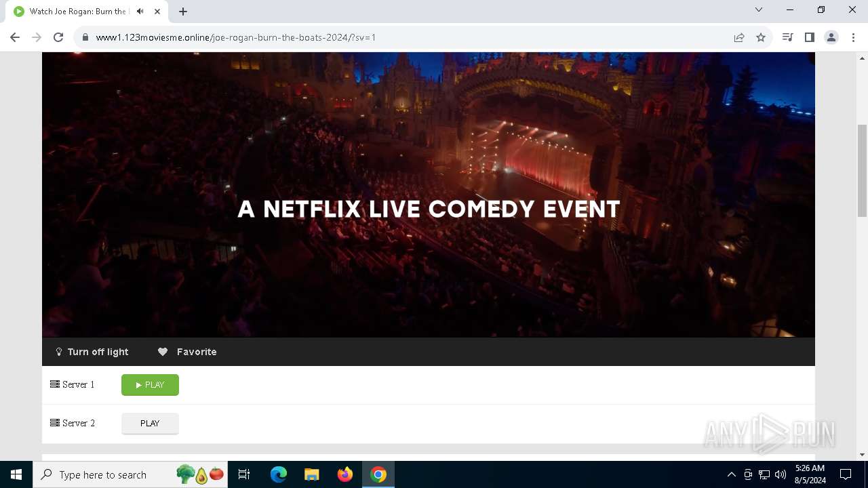This screenshot has height=488, width=868.
Task: Share this page icon in address bar
Action: pyautogui.click(x=739, y=37)
